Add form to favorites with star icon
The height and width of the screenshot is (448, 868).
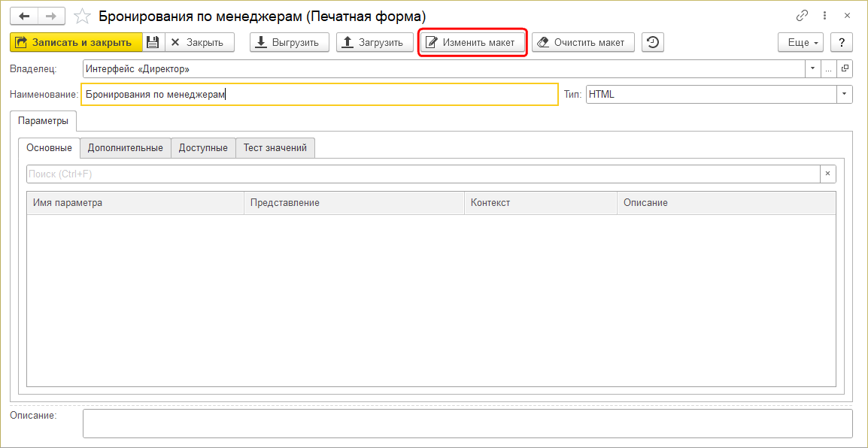[83, 16]
